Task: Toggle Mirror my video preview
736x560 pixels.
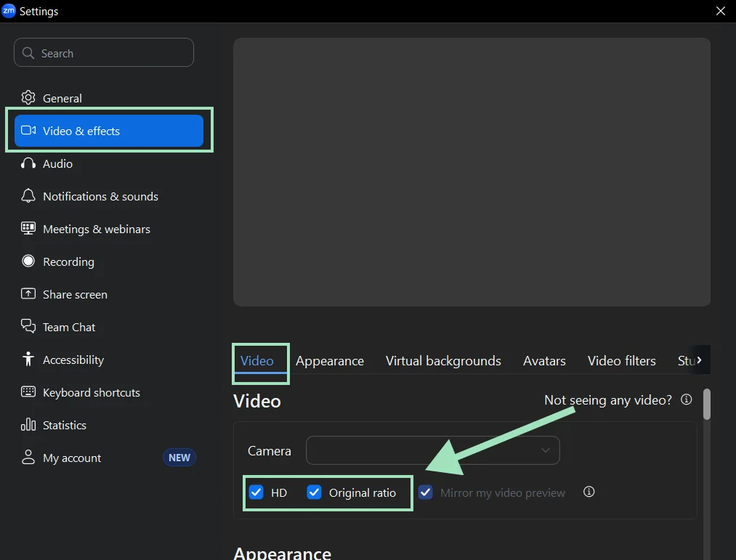Action: click(x=425, y=492)
